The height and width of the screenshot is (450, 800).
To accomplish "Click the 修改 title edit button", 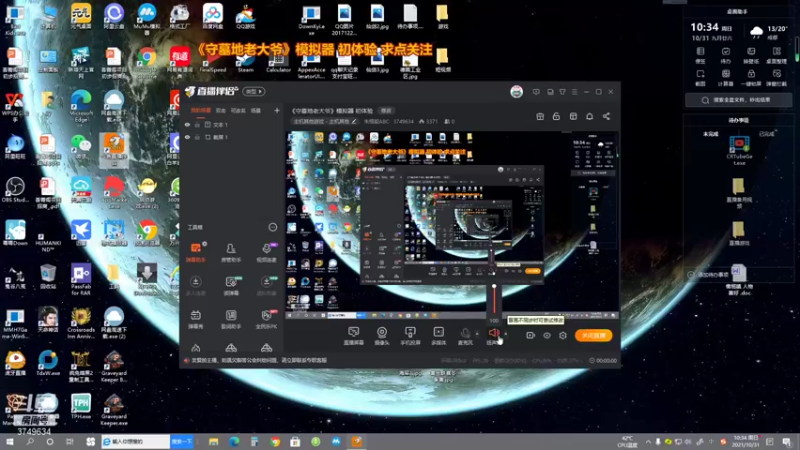I will (x=386, y=111).
